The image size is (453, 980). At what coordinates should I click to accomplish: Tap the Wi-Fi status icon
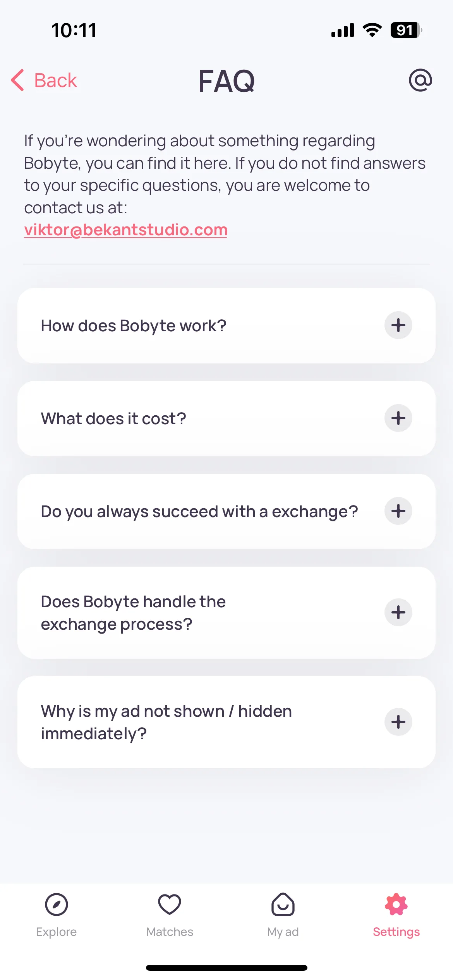pos(372,30)
